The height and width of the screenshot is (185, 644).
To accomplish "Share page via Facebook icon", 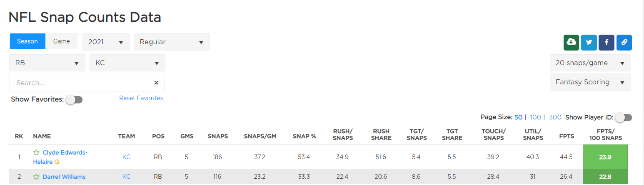I will pos(607,42).
